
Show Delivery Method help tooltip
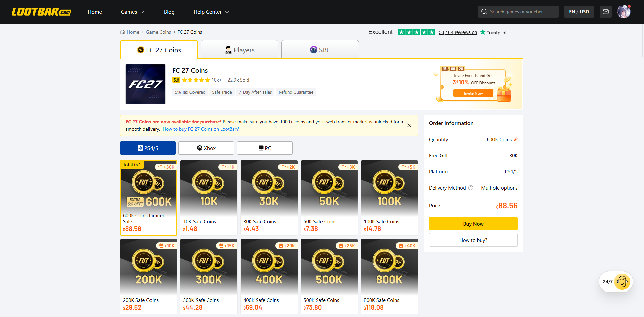pyautogui.click(x=471, y=188)
